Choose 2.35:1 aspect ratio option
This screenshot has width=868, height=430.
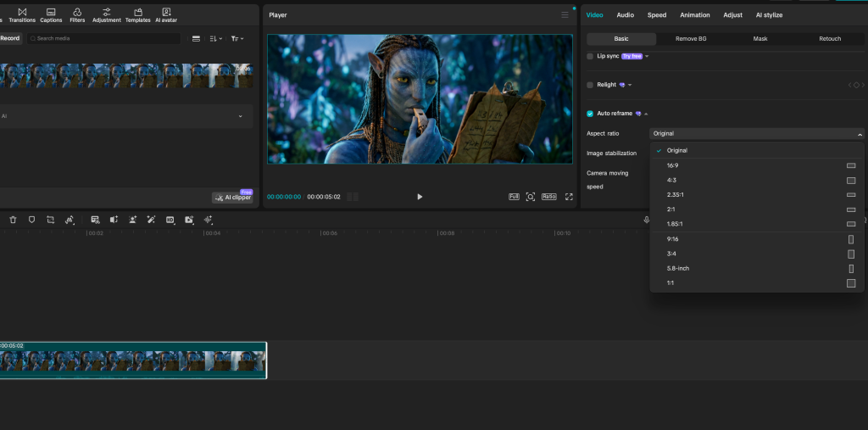pos(756,195)
